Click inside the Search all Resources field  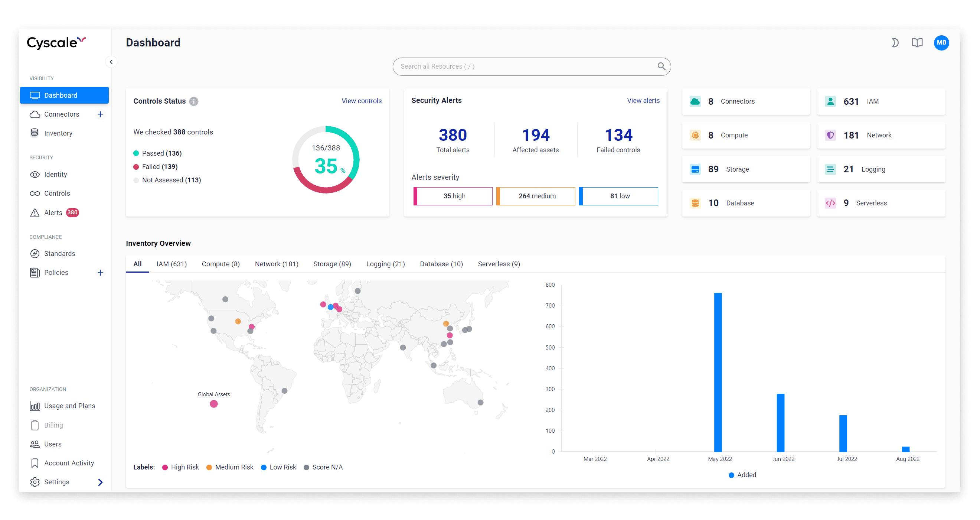[x=532, y=66]
